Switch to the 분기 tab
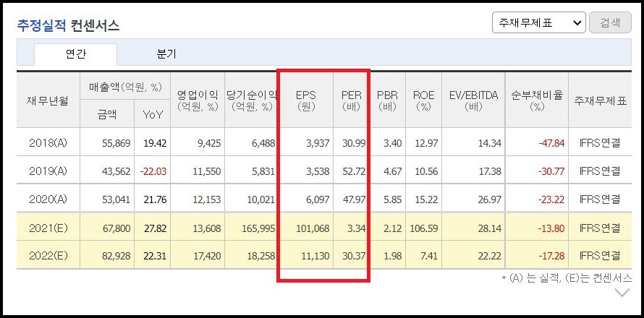 166,53
